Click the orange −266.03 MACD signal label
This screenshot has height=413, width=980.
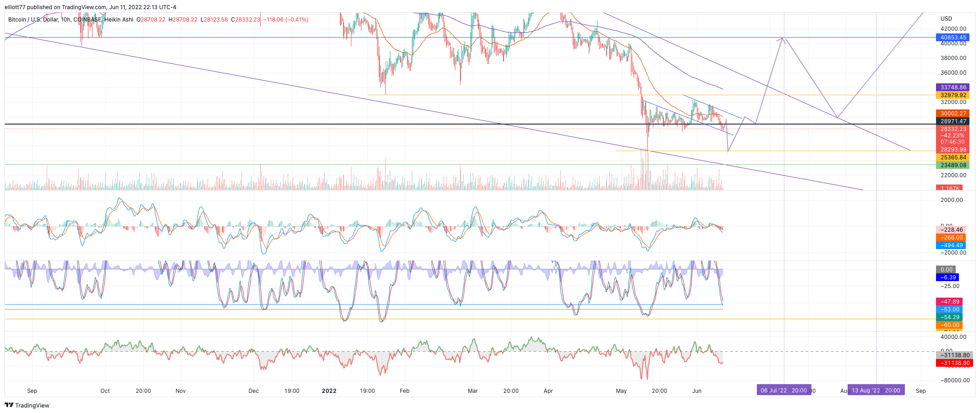[951, 238]
